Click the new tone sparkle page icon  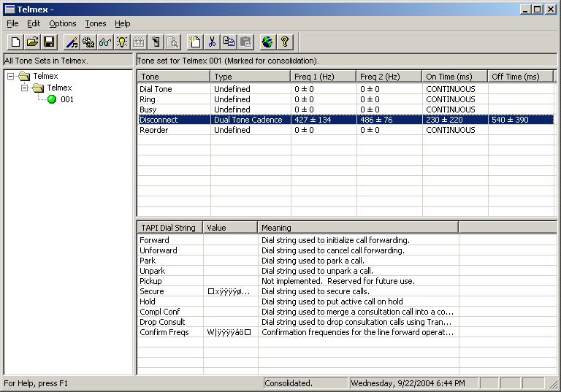[195, 42]
